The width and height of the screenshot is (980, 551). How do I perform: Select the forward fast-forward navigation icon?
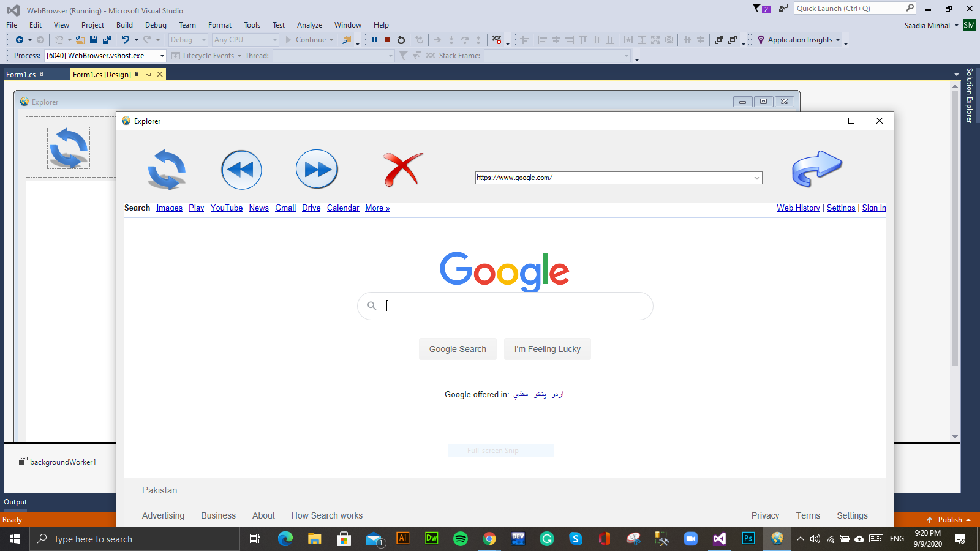click(x=317, y=169)
